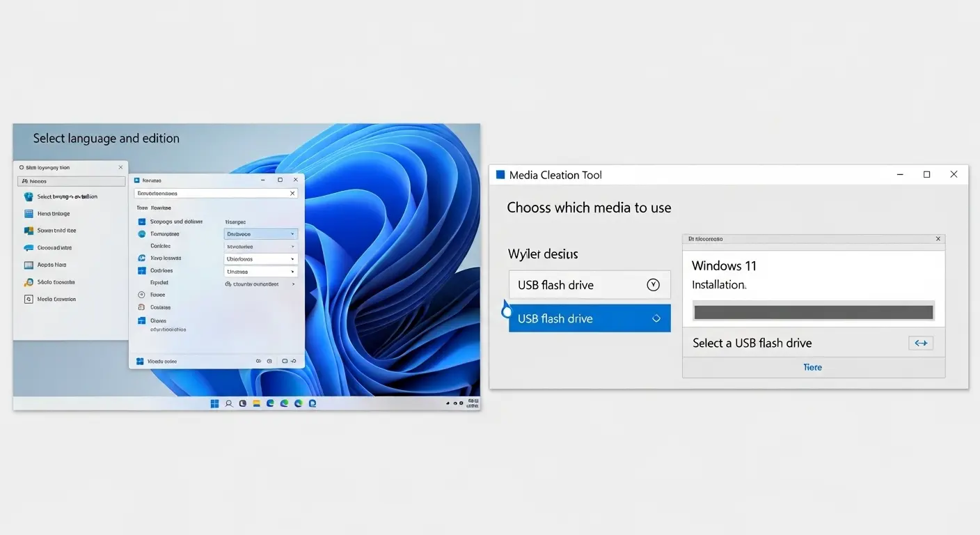Open taskbar Search
980x535 pixels.
pyautogui.click(x=228, y=403)
